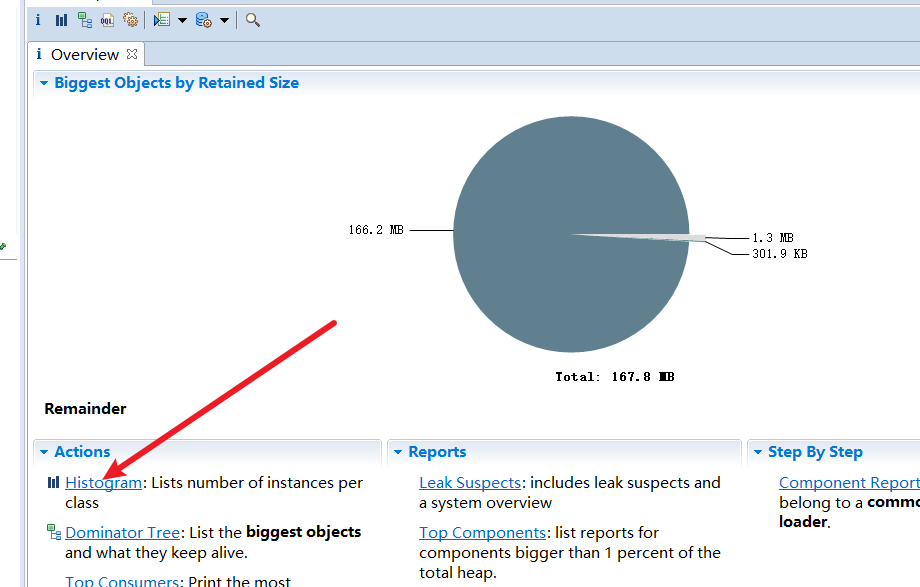Collapse the Biggest Objects by Retained Size section
Screen dimensions: 920x587
[x=44, y=83]
